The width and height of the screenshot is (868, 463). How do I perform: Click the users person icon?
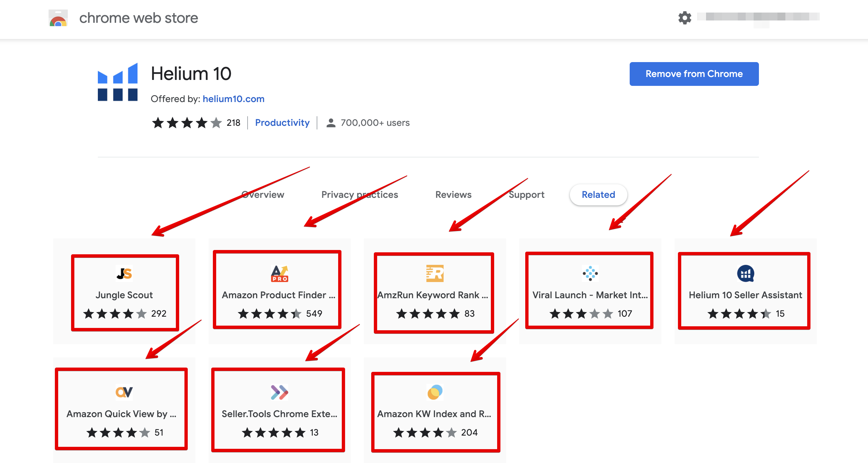point(331,123)
